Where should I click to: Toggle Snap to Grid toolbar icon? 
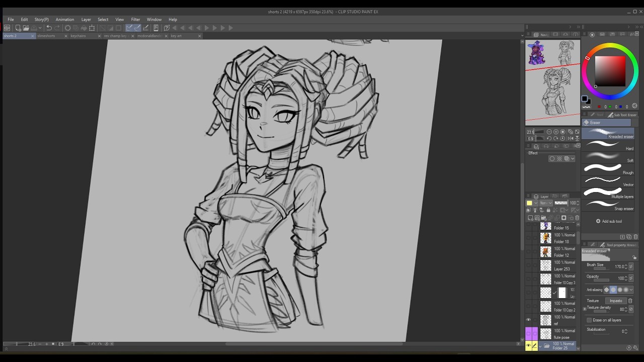(x=145, y=28)
